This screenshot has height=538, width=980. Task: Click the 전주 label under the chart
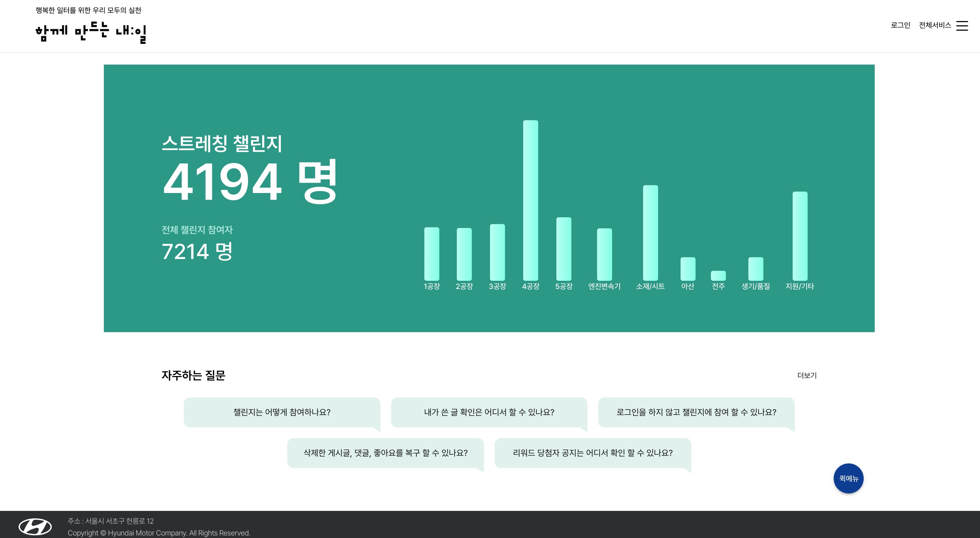click(718, 286)
